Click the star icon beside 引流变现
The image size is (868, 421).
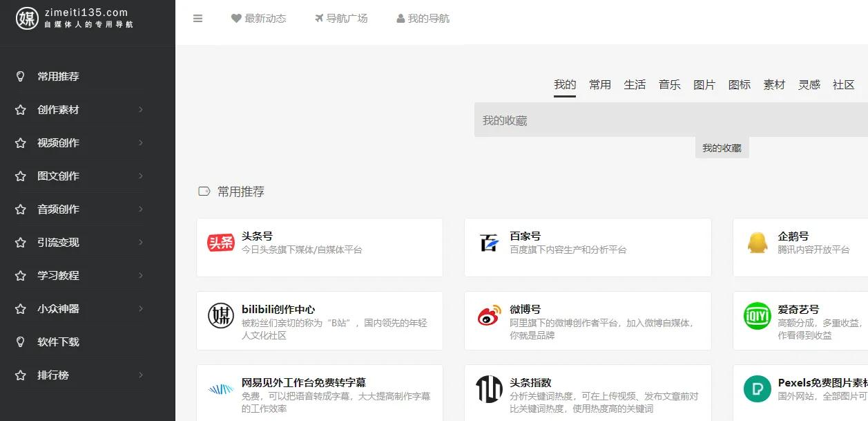(x=21, y=243)
